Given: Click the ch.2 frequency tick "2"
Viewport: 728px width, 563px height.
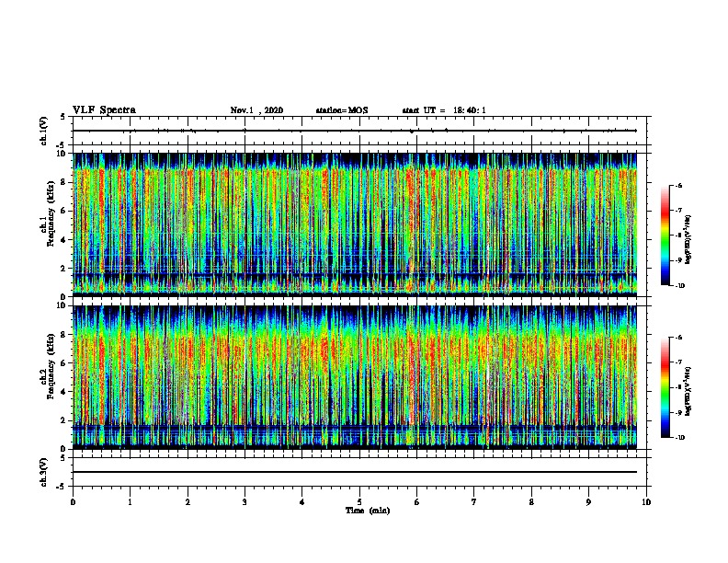Looking at the screenshot, I should (64, 420).
